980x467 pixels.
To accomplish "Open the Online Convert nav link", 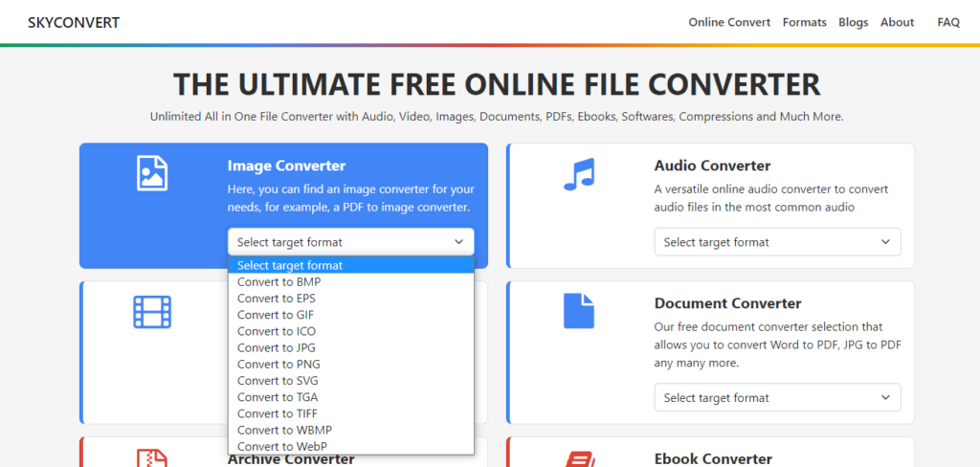I will point(729,22).
